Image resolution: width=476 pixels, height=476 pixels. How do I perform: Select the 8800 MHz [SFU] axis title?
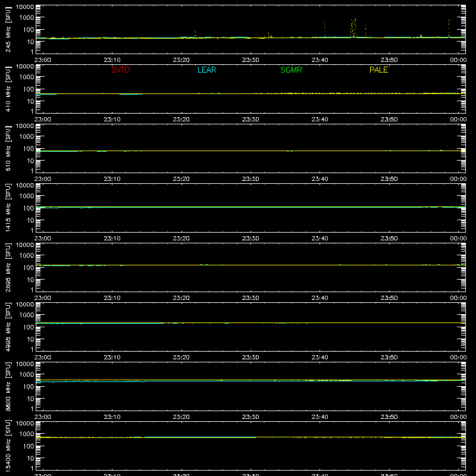(8, 386)
